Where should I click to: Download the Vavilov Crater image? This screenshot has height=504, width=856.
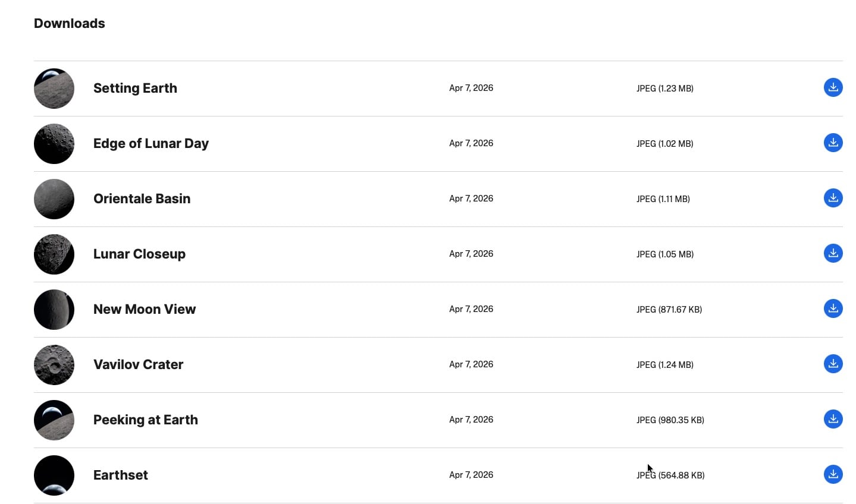(833, 364)
